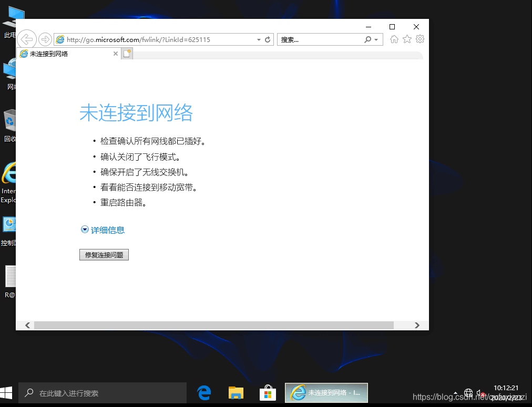The width and height of the screenshot is (532, 407).
Task: Click the network status icon in system tray
Action: point(468,393)
